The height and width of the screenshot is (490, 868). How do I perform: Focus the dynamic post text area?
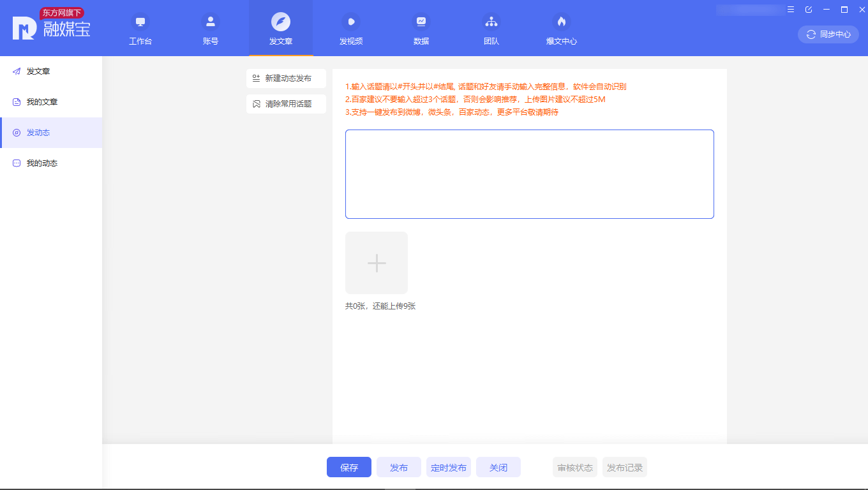pos(530,174)
